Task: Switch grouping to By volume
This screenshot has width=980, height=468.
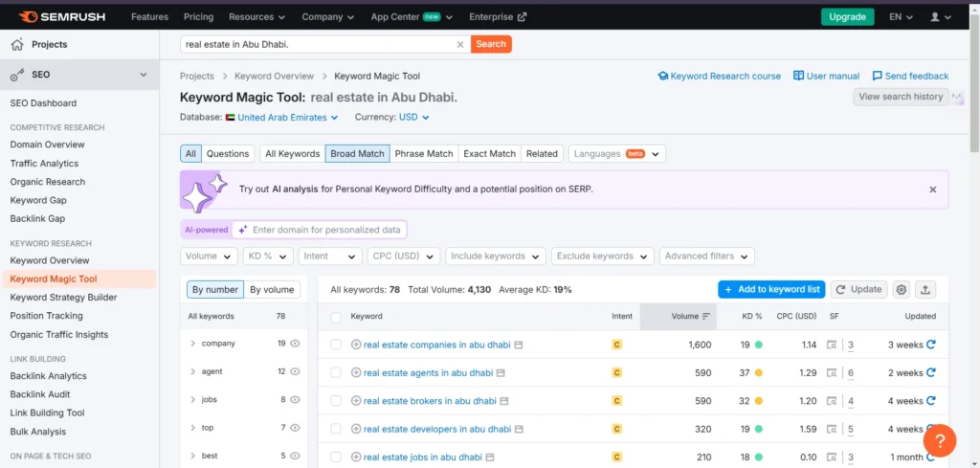Action: tap(272, 289)
